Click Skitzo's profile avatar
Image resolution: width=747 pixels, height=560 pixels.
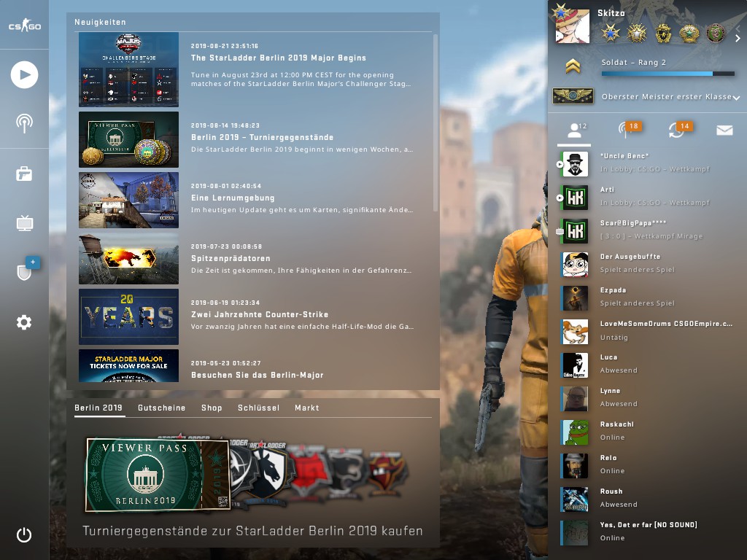(572, 26)
